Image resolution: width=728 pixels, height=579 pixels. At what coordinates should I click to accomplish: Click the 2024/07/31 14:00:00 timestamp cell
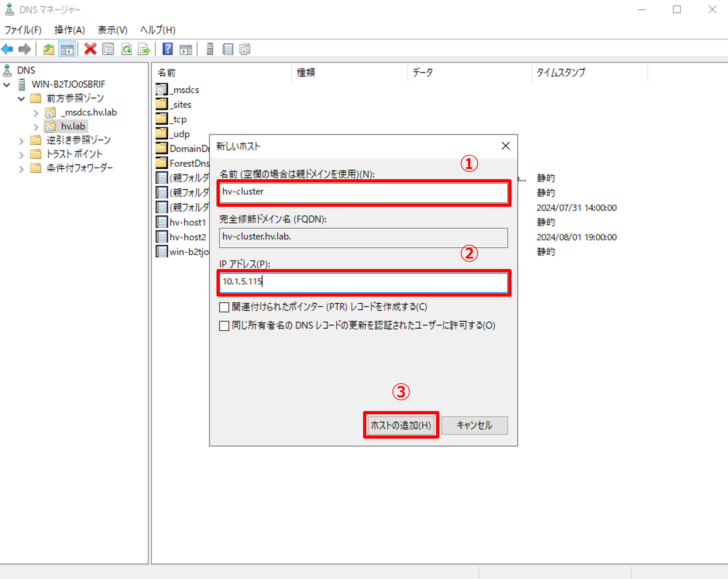tap(576, 208)
